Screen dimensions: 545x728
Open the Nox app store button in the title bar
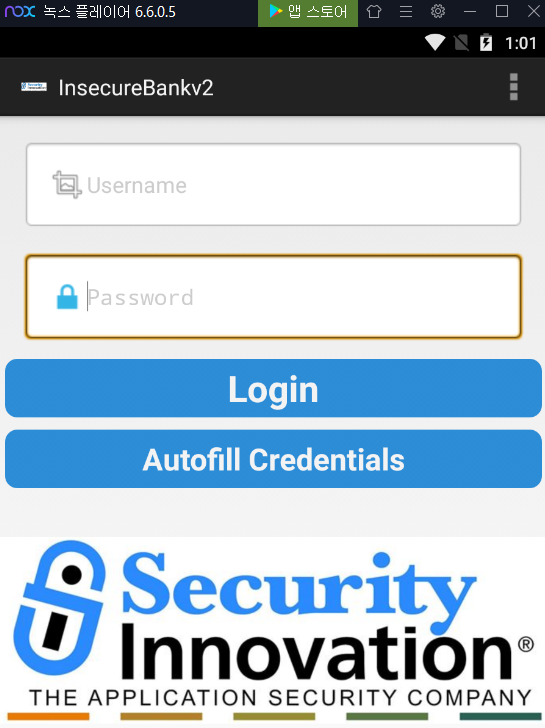click(308, 12)
